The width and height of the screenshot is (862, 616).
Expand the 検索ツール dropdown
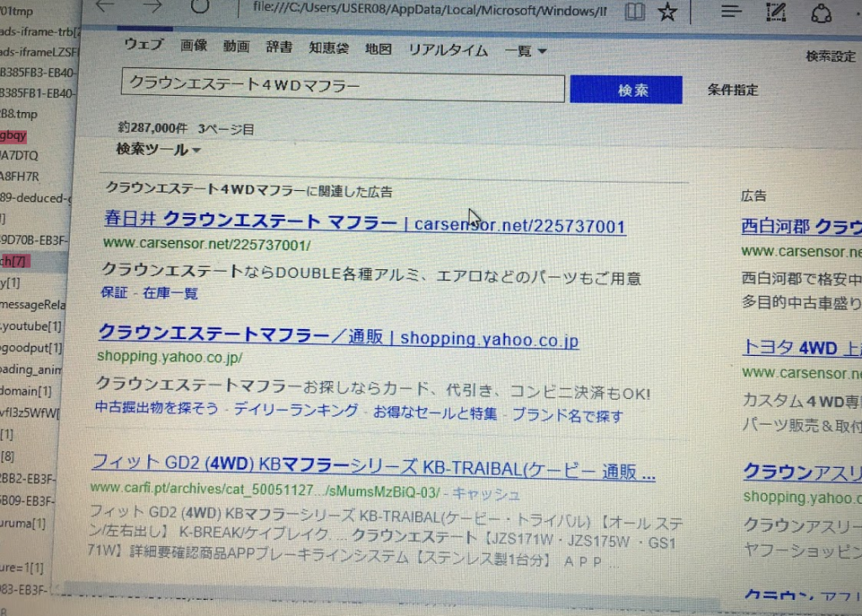(x=158, y=149)
